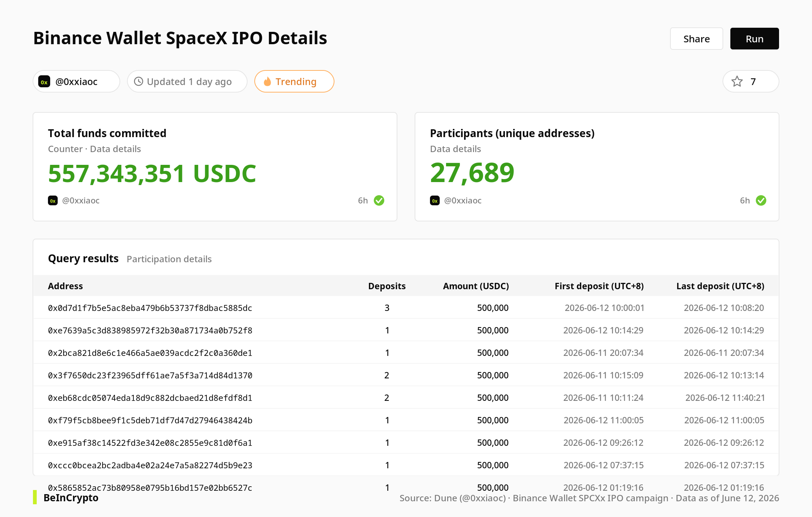The height and width of the screenshot is (517, 812).
Task: Select address 0x3f7650dc23f23965dff61ae7a5f3a714d84d1370
Action: tap(150, 375)
